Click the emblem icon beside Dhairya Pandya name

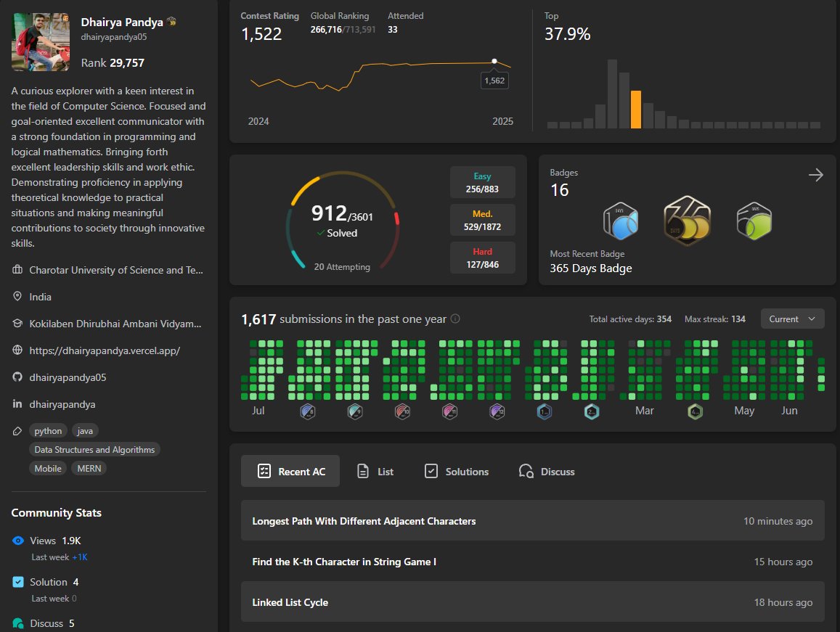(171, 22)
